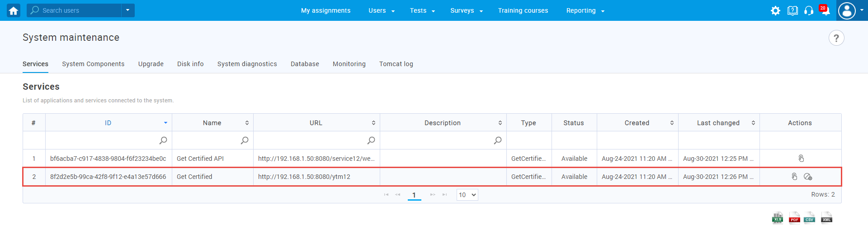This screenshot has height=236, width=868.
Task: Select page 1 in the pagination
Action: pos(414,195)
